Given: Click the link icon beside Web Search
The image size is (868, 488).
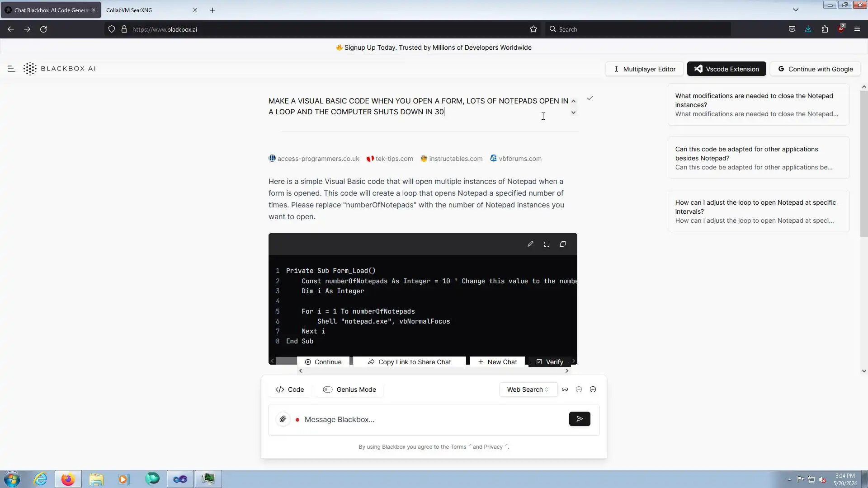Looking at the screenshot, I should (565, 389).
